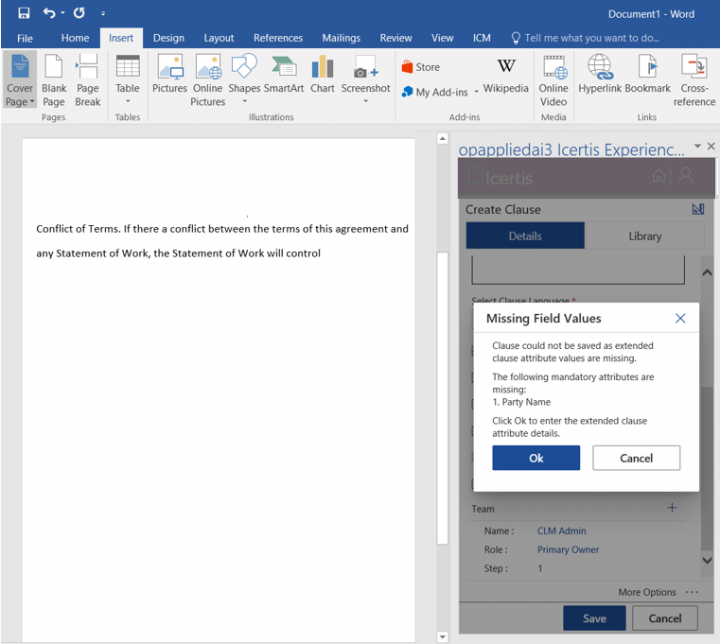Image resolution: width=720 pixels, height=644 pixels.
Task: Click the Tell me what you want search box
Action: click(592, 38)
